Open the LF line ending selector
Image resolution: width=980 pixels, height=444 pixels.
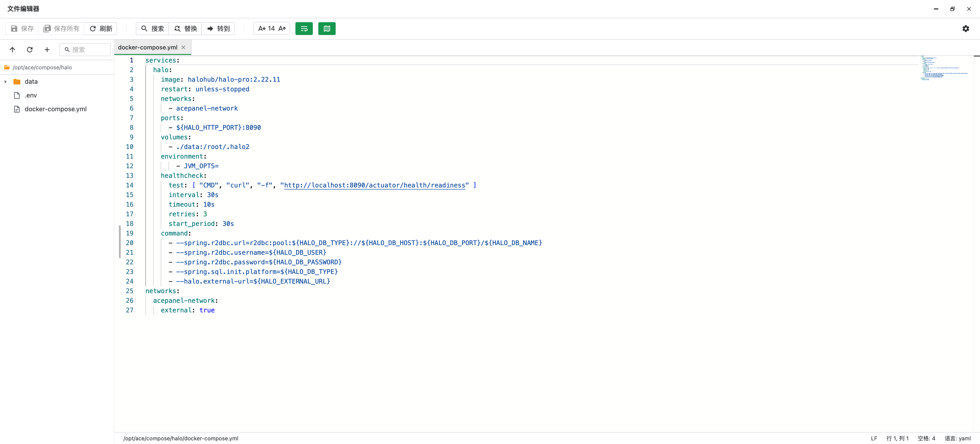click(x=874, y=438)
